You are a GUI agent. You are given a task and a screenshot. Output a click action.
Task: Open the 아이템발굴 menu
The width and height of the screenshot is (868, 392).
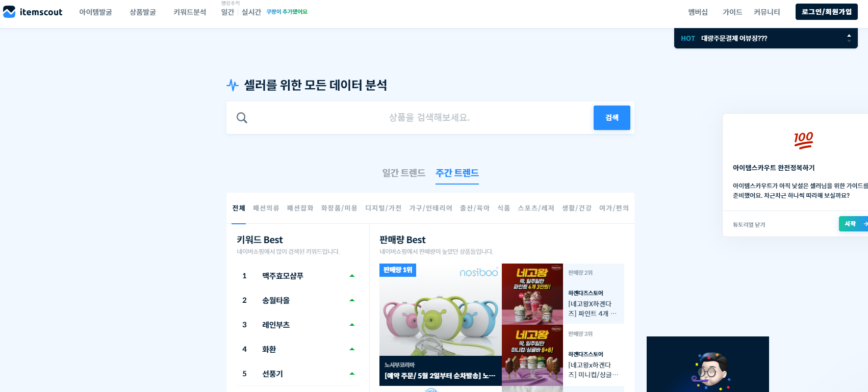[95, 12]
